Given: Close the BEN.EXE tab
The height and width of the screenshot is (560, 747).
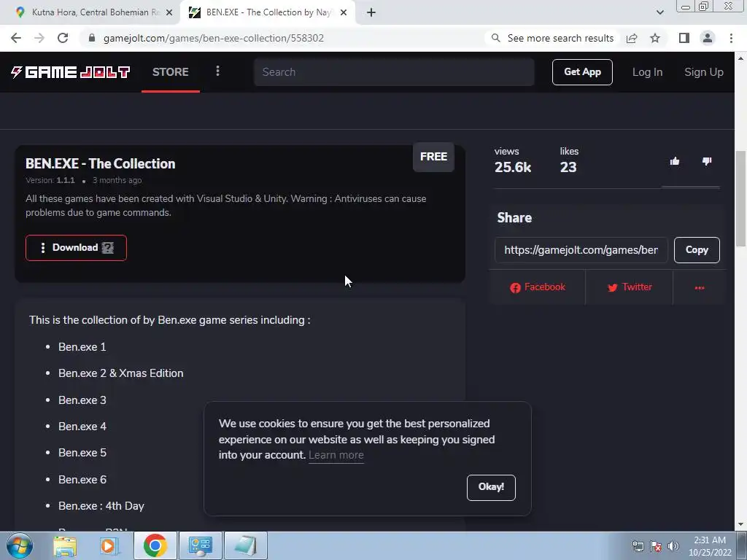Looking at the screenshot, I should pos(344,12).
